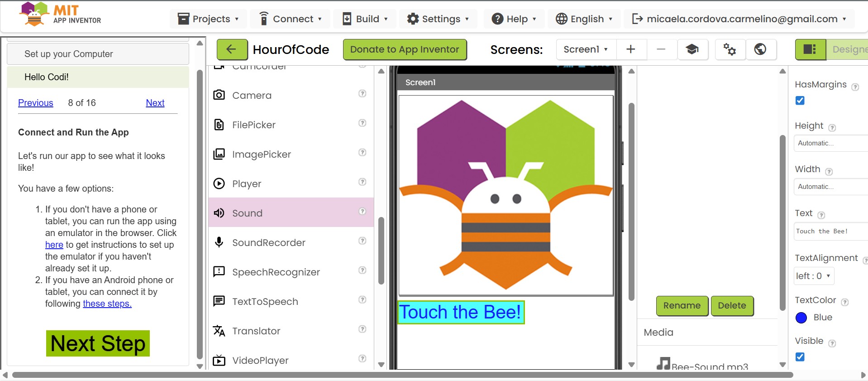Click the palette panel vertical scrollbar
The image size is (868, 381).
pyautogui.click(x=381, y=251)
